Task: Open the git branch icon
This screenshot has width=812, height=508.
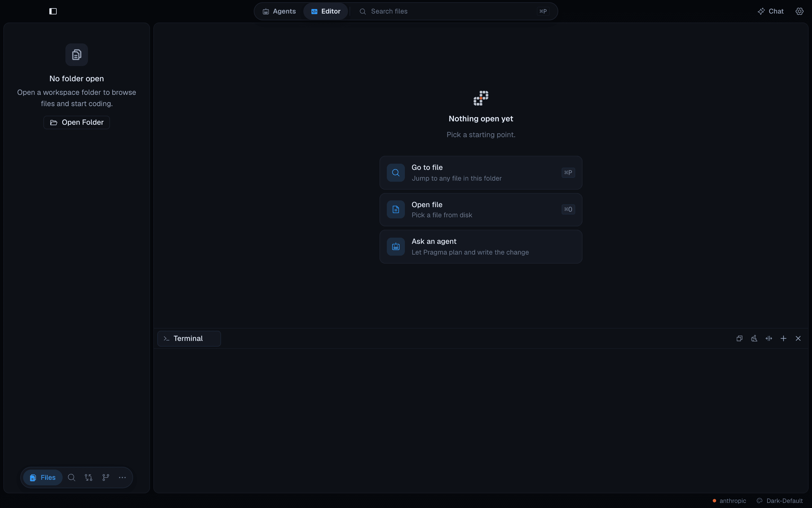Action: pos(106,478)
